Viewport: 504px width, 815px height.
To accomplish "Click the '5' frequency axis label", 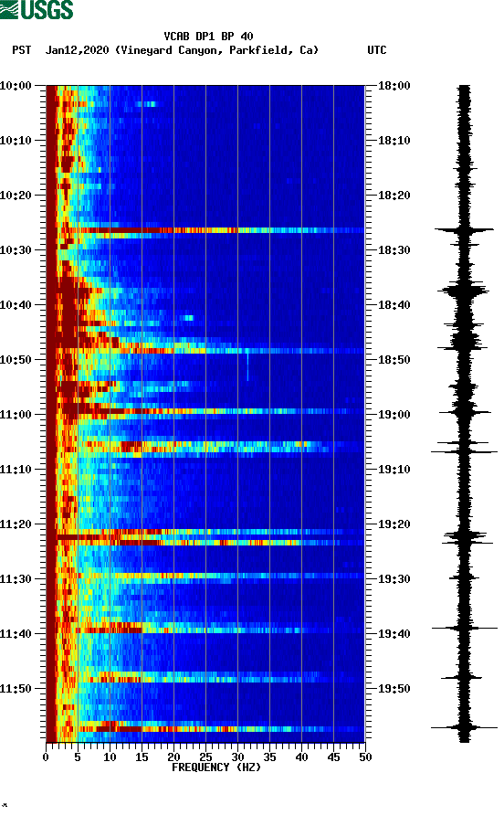I will click(78, 757).
